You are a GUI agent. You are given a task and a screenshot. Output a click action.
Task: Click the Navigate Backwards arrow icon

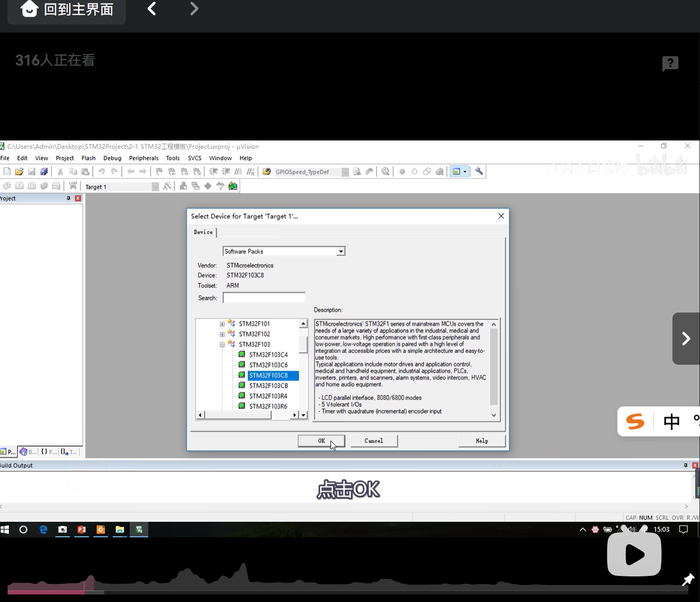(131, 172)
